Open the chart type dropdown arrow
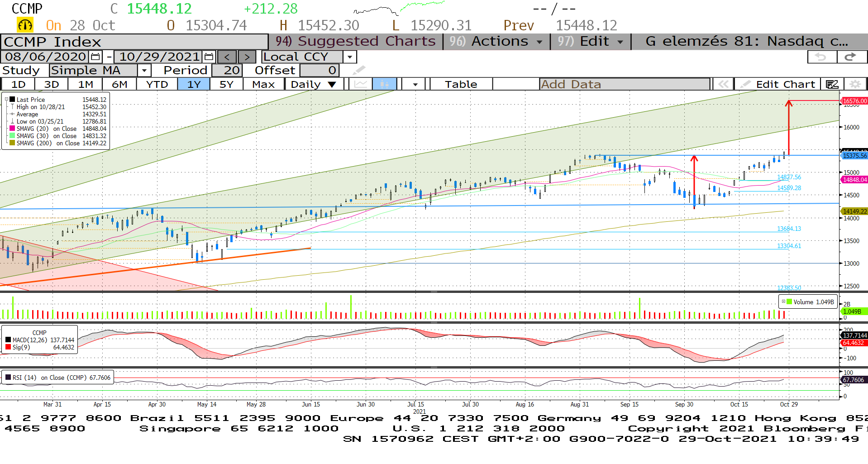Screen dimensions: 868x464 tap(415, 84)
